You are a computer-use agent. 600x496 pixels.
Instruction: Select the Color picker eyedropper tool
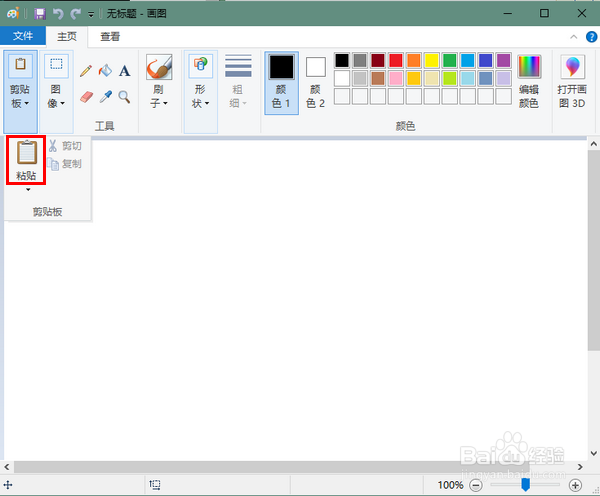tap(106, 97)
